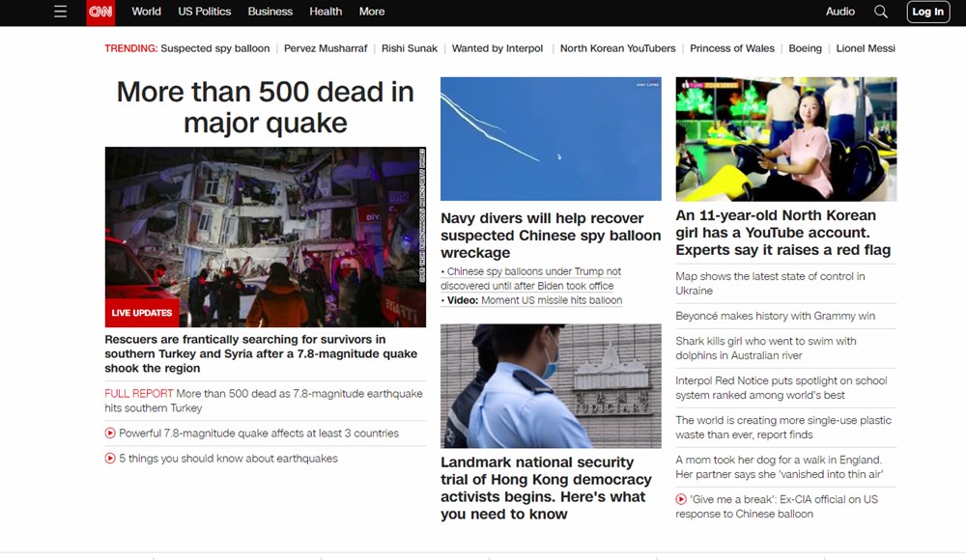The height and width of the screenshot is (560, 966).
Task: Read 'Beyoncé makes history with Grammy win'
Action: pos(775,316)
